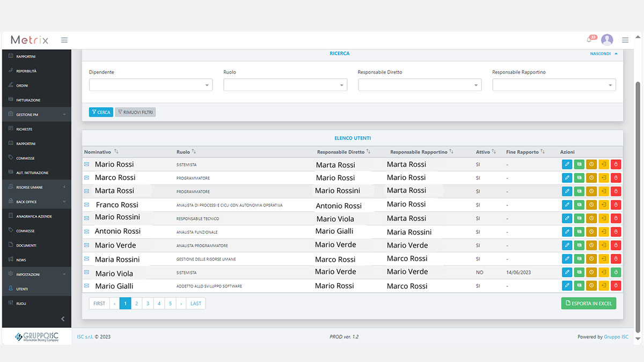This screenshot has height=362, width=644.
Task: Open the Responsabile Rapportino dropdown
Action: pos(554,85)
